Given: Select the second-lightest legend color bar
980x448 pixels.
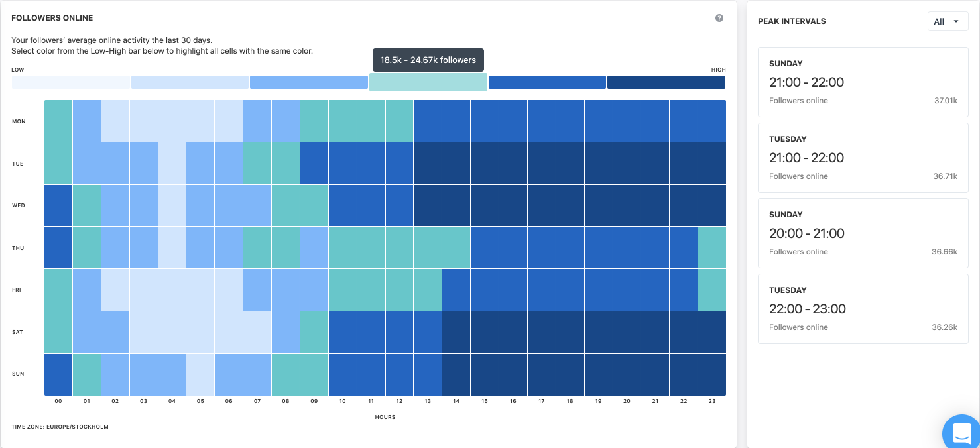Looking at the screenshot, I should (190, 82).
